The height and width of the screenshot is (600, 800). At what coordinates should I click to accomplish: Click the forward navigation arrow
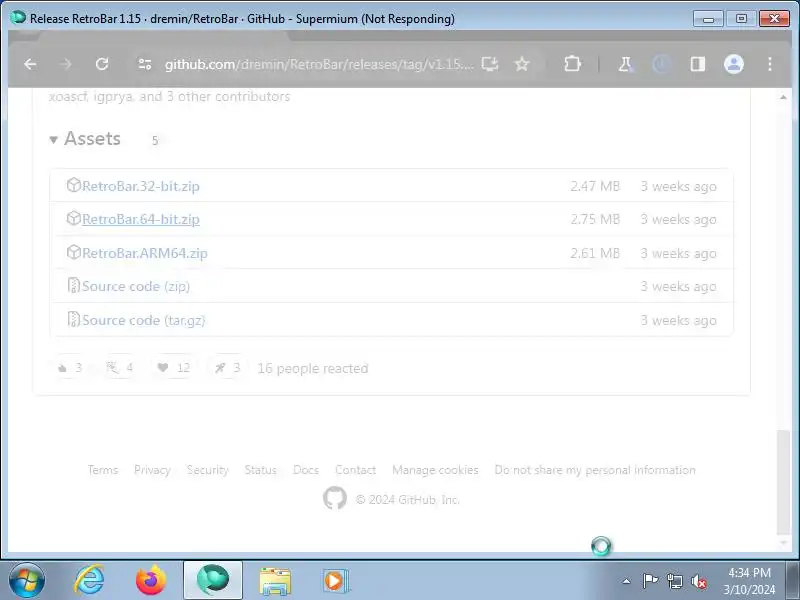[66, 64]
